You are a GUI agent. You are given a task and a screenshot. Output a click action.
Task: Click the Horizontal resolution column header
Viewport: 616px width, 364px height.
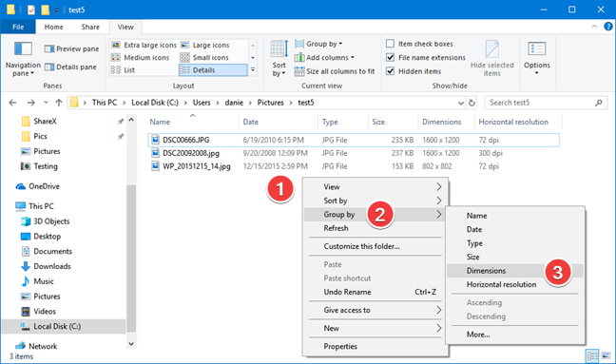[x=518, y=122]
